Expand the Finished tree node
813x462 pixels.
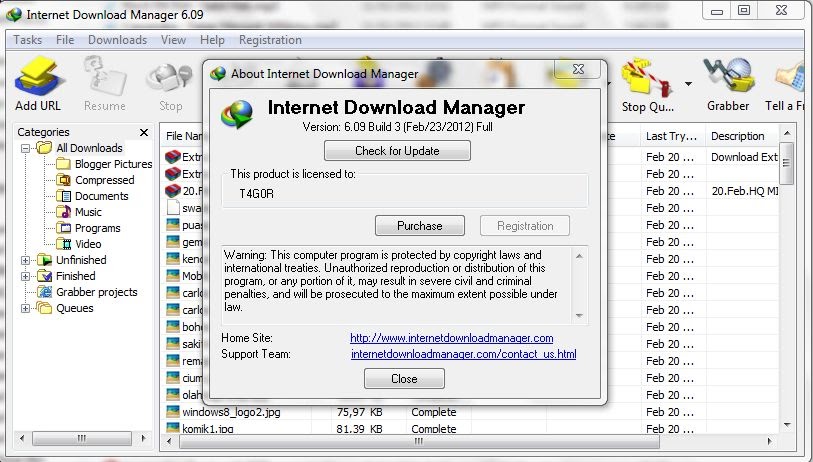pyautogui.click(x=25, y=276)
